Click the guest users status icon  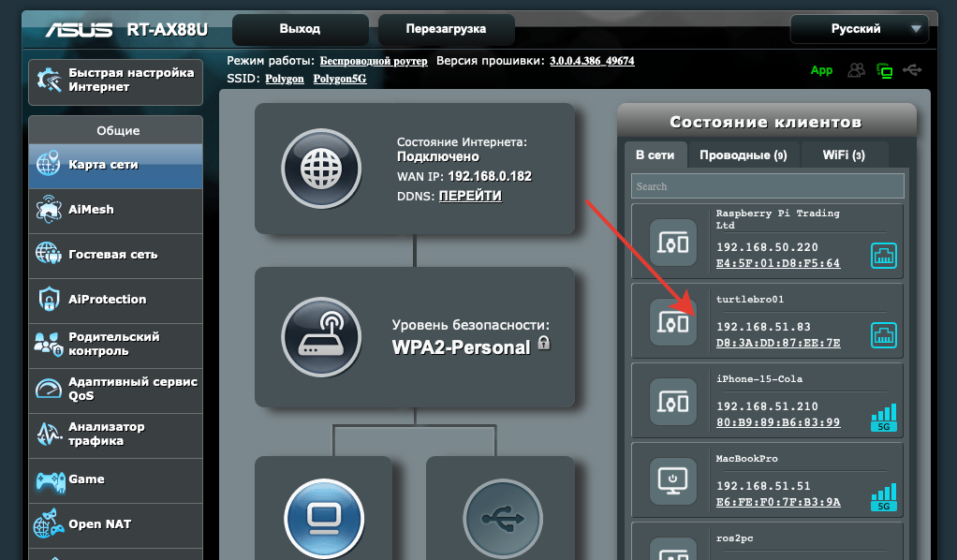[x=856, y=70]
